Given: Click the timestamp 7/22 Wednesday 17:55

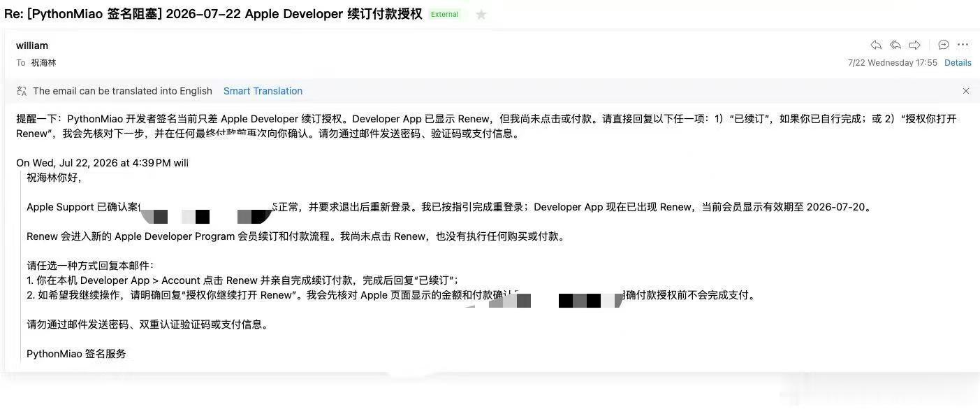Looking at the screenshot, I should pyautogui.click(x=893, y=62).
